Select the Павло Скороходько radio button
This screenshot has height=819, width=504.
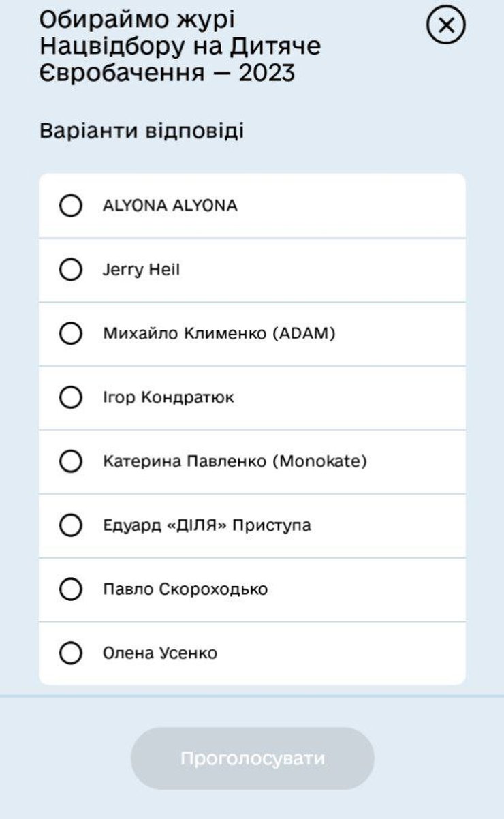[x=70, y=587]
